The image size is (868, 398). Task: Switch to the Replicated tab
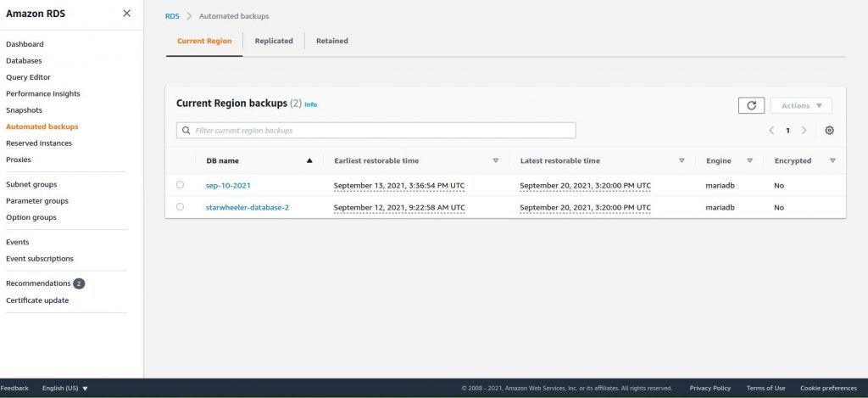click(x=274, y=41)
